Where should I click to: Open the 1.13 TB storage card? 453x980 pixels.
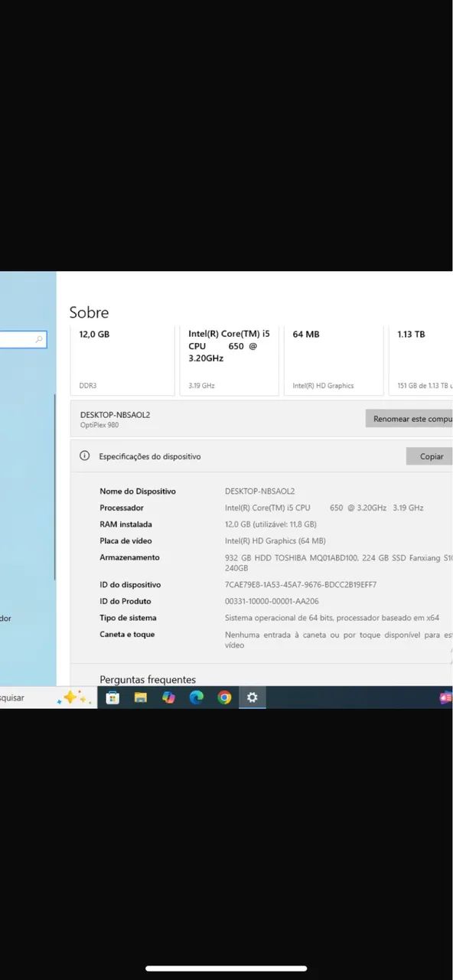point(421,360)
